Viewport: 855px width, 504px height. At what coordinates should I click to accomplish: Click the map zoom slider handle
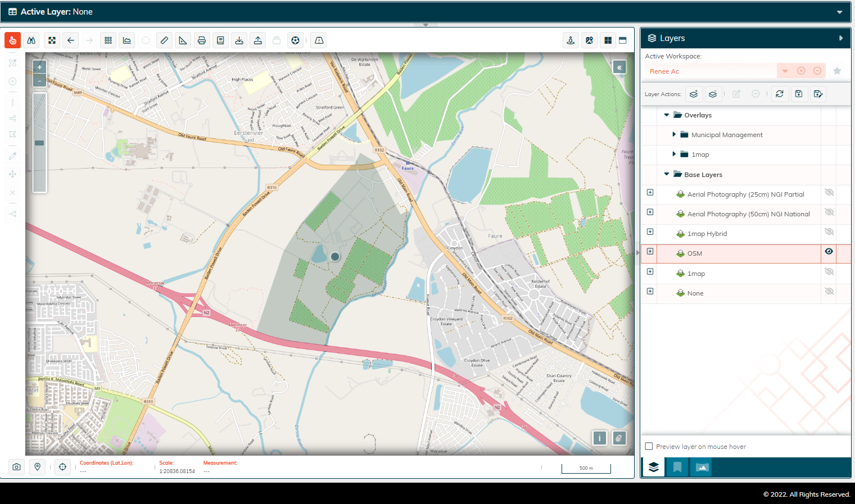tap(39, 143)
